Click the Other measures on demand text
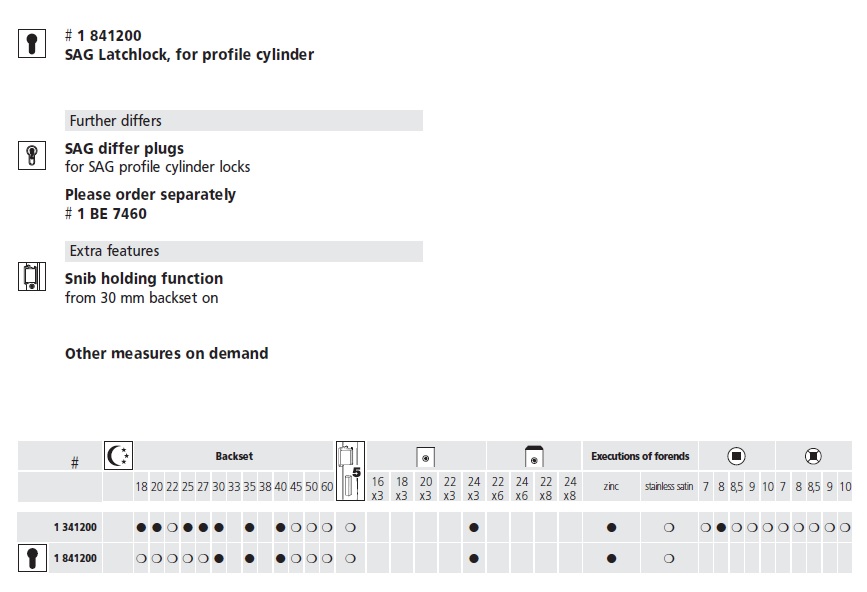Viewport: 867px width, 592px height. point(166,353)
